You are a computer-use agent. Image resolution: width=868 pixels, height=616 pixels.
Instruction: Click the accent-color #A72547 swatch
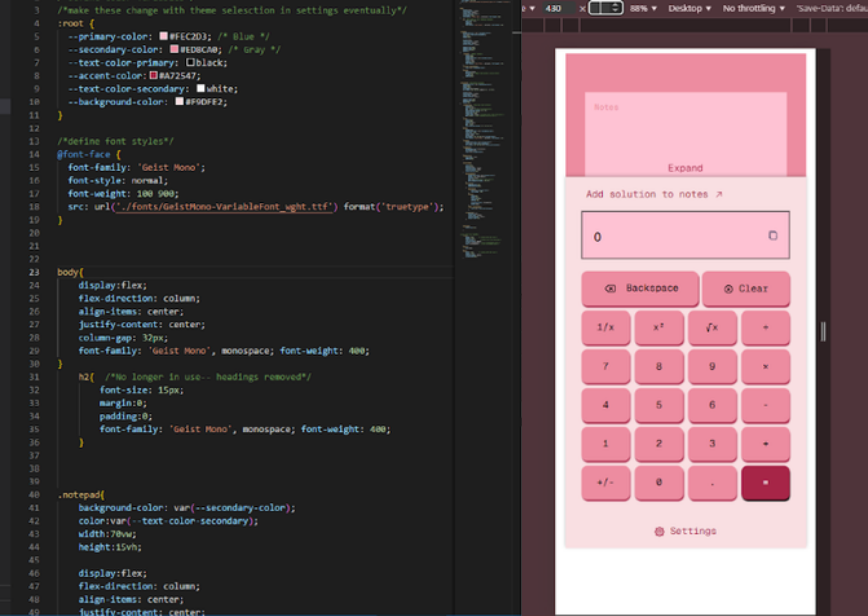click(153, 75)
